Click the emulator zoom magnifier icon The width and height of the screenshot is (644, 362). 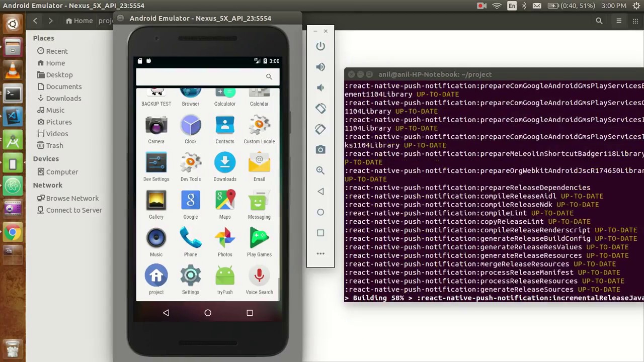320,170
